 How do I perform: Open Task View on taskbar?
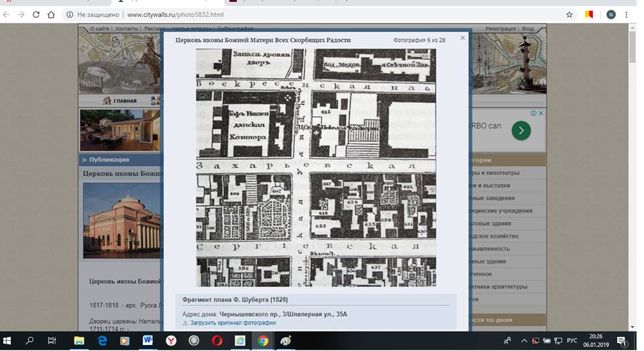point(52,341)
